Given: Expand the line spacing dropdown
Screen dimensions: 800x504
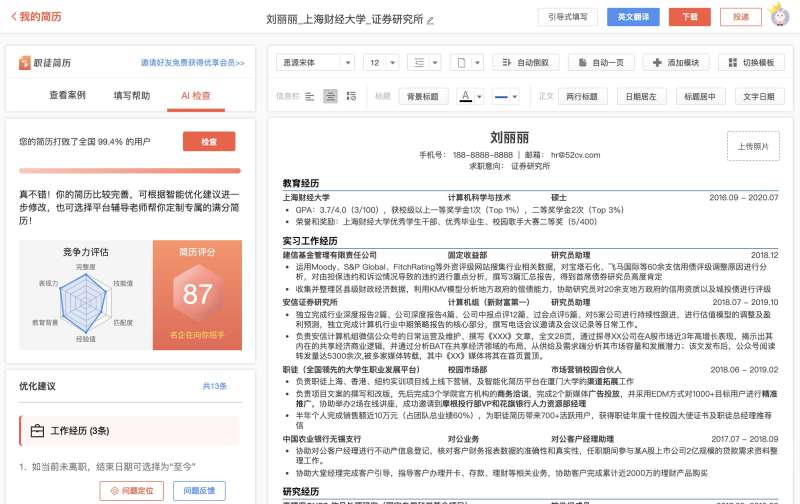Looking at the screenshot, I should 427,62.
